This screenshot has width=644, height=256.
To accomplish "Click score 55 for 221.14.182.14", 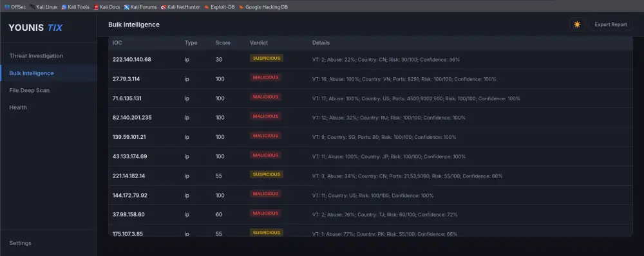I will [219, 176].
